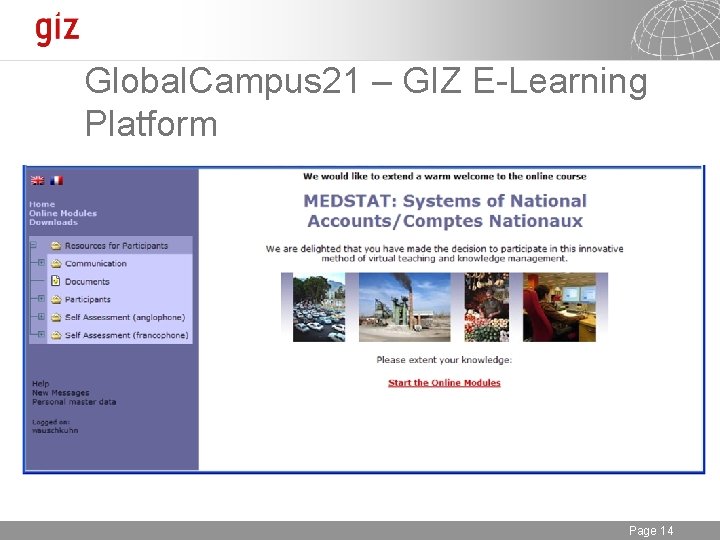Click the Start the Online Modules link
Image resolution: width=720 pixels, height=540 pixels.
click(x=444, y=383)
